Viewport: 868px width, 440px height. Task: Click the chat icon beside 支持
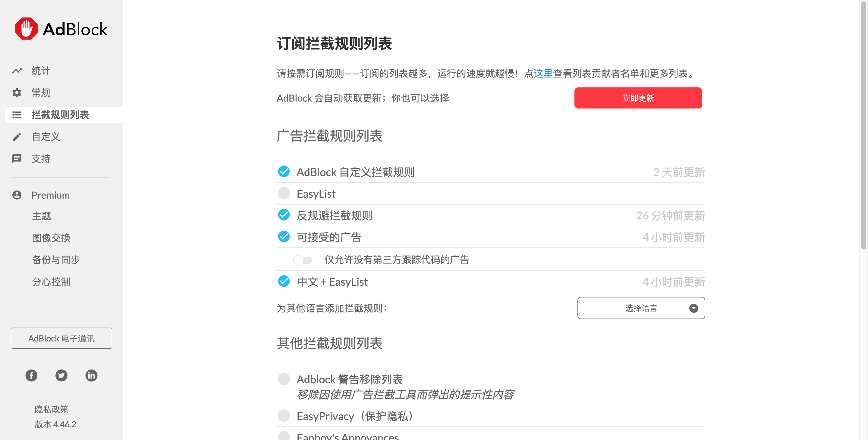(x=17, y=158)
